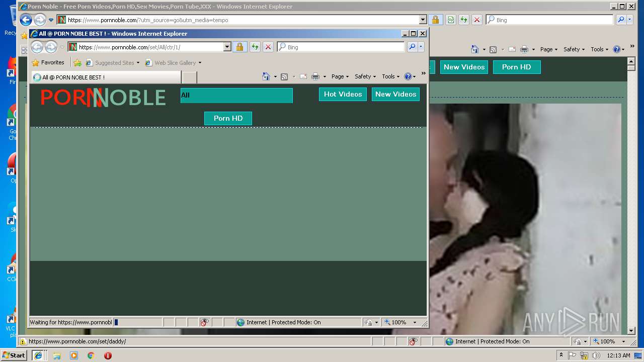The image size is (644, 362).
Task: Click the lock icon in the background window address bar
Action: click(x=435, y=20)
